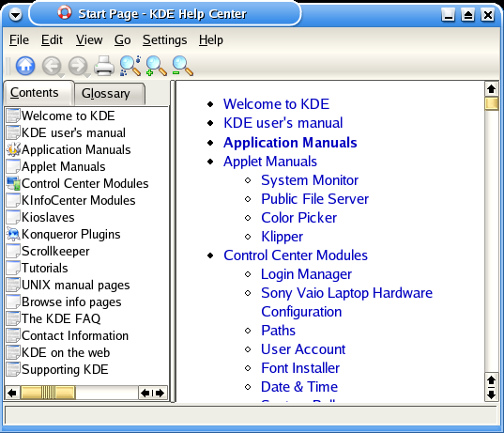Click the Konqueror Plugins tree icon

pyautogui.click(x=13, y=234)
